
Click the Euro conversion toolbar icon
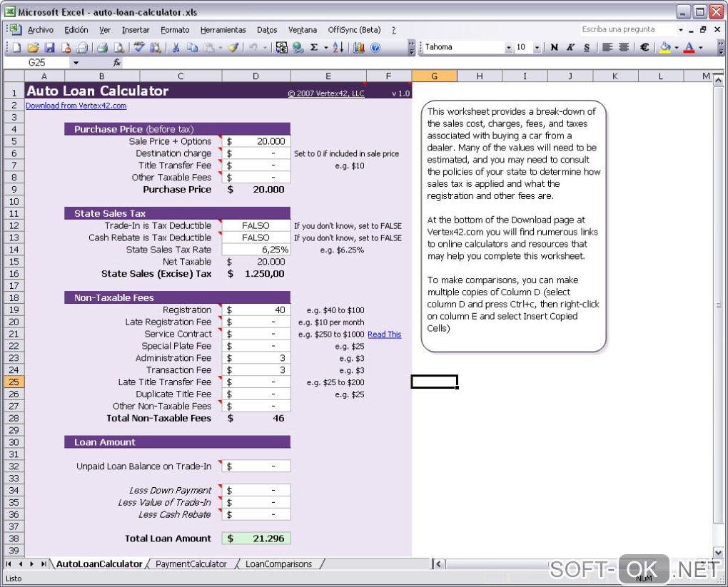pos(281,47)
